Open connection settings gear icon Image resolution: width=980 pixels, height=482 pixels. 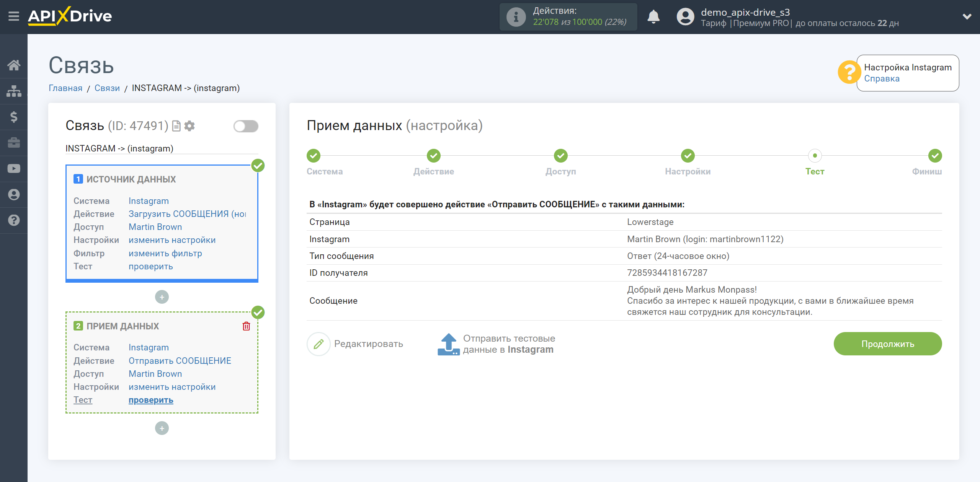[189, 126]
